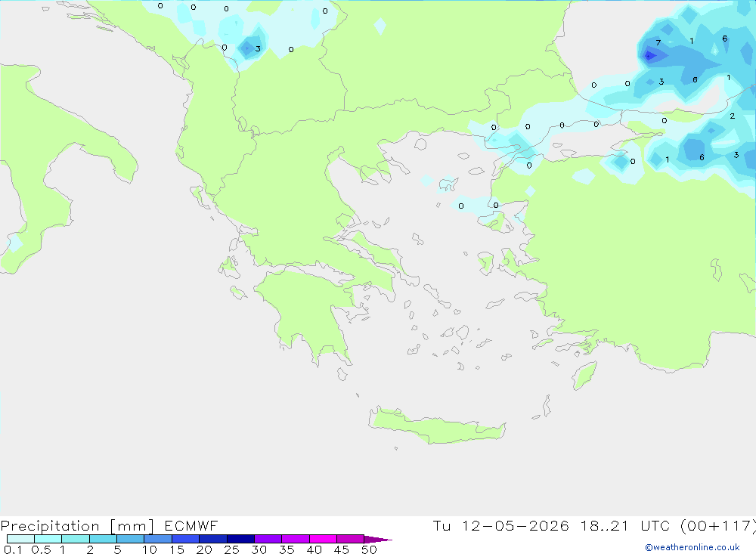Click the date "Tu 12-05-2026" text
Image resolution: width=756 pixels, height=554 pixels.
[x=500, y=525]
